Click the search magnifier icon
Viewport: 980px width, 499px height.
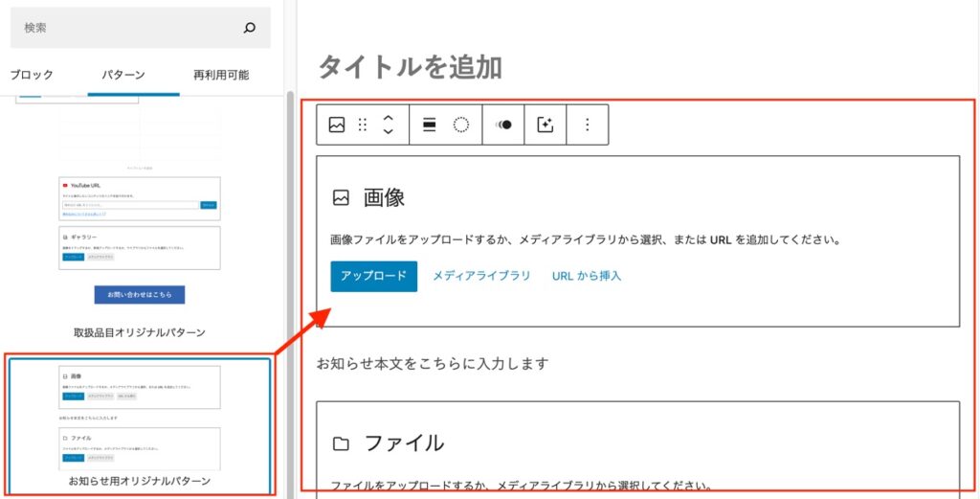coord(250,28)
